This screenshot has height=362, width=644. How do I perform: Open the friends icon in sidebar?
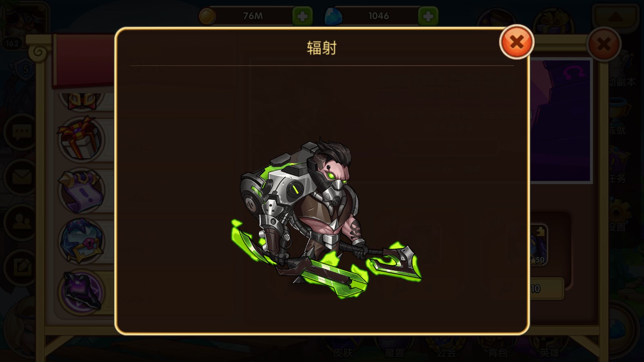[22, 221]
